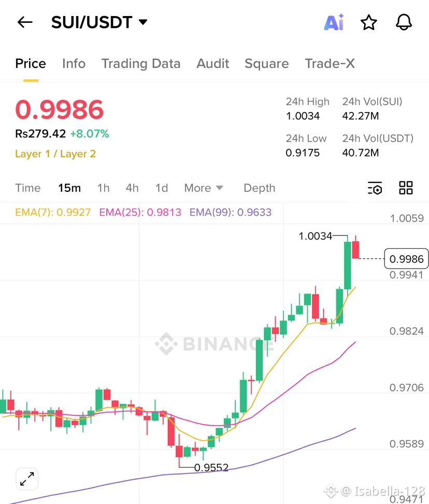
Task: Expand chart to fullscreen
Action: pos(27,479)
